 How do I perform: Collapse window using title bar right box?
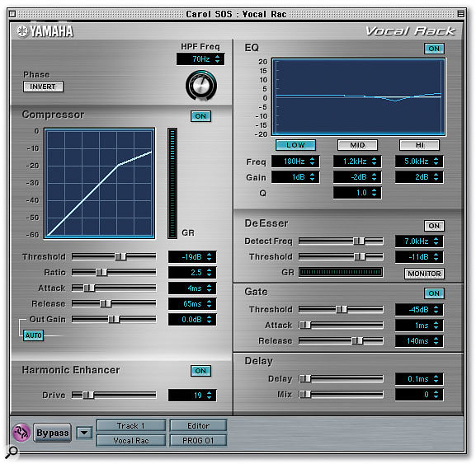click(460, 14)
